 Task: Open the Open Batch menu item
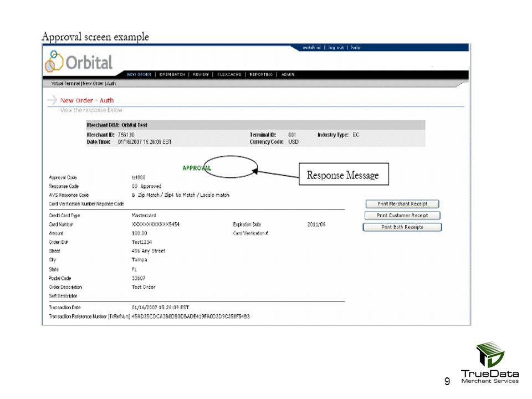pyautogui.click(x=172, y=74)
